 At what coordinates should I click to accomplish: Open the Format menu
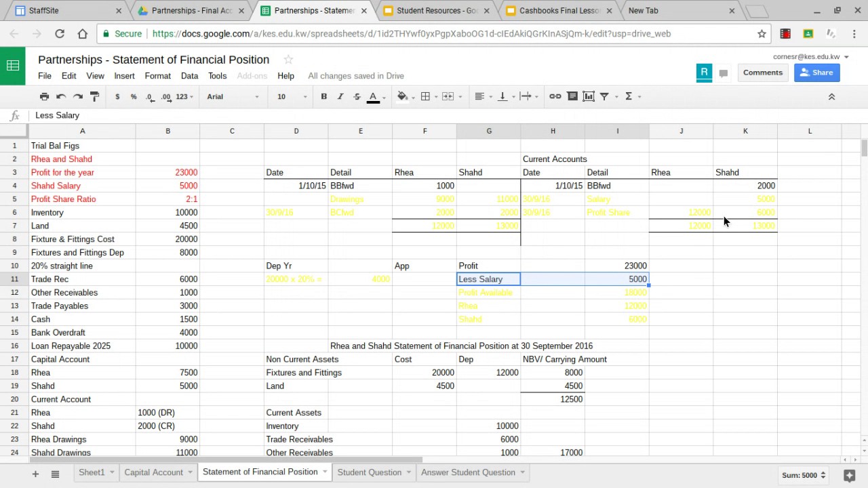[x=157, y=76]
